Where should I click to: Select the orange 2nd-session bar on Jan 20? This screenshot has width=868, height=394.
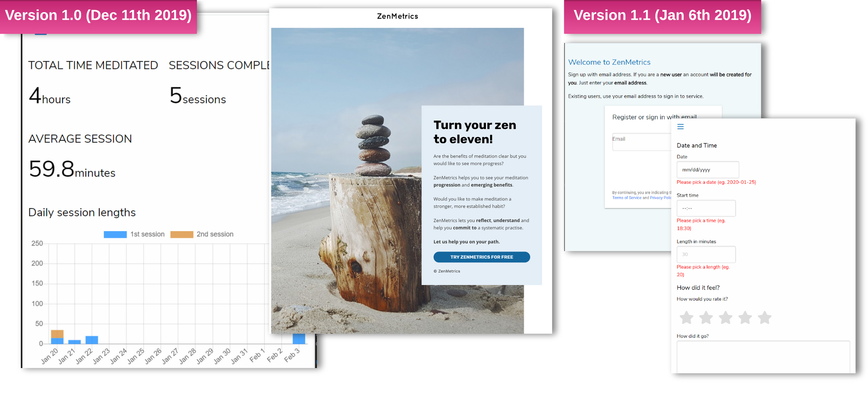tap(57, 334)
